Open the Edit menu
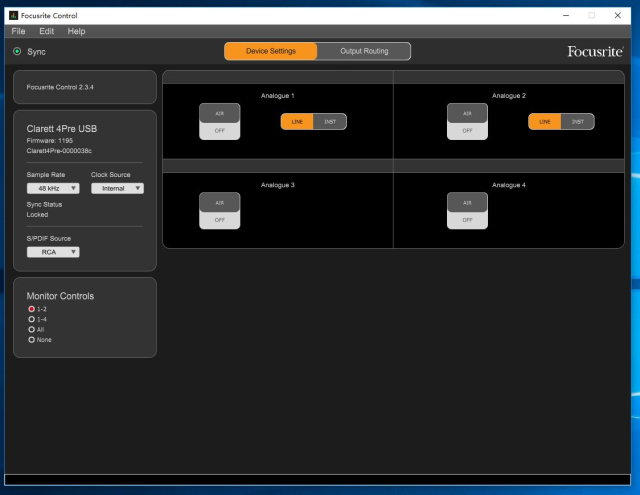 point(47,31)
